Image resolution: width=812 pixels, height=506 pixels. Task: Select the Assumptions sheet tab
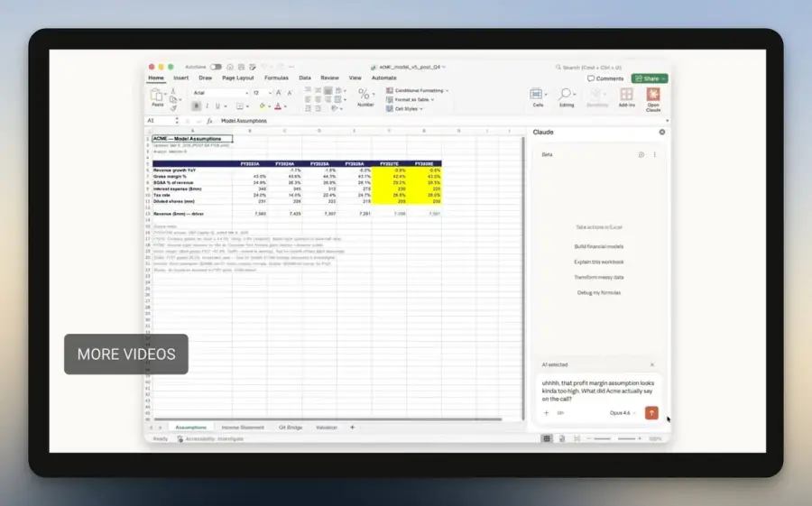click(x=190, y=428)
